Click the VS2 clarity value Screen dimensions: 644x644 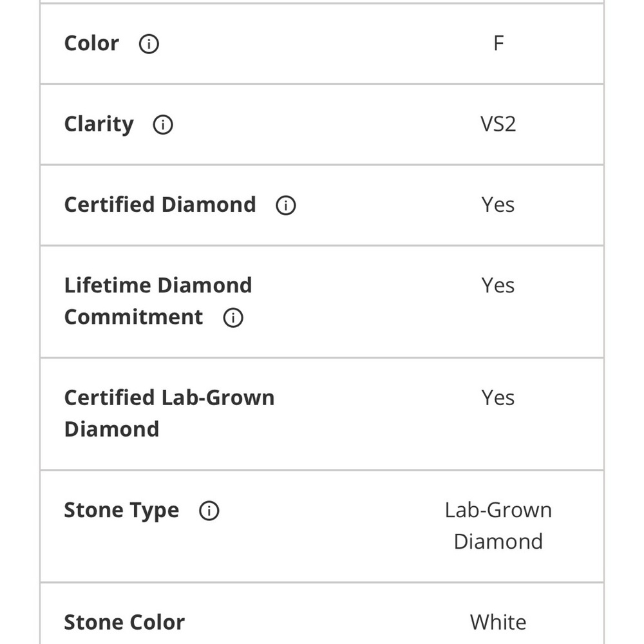[498, 124]
